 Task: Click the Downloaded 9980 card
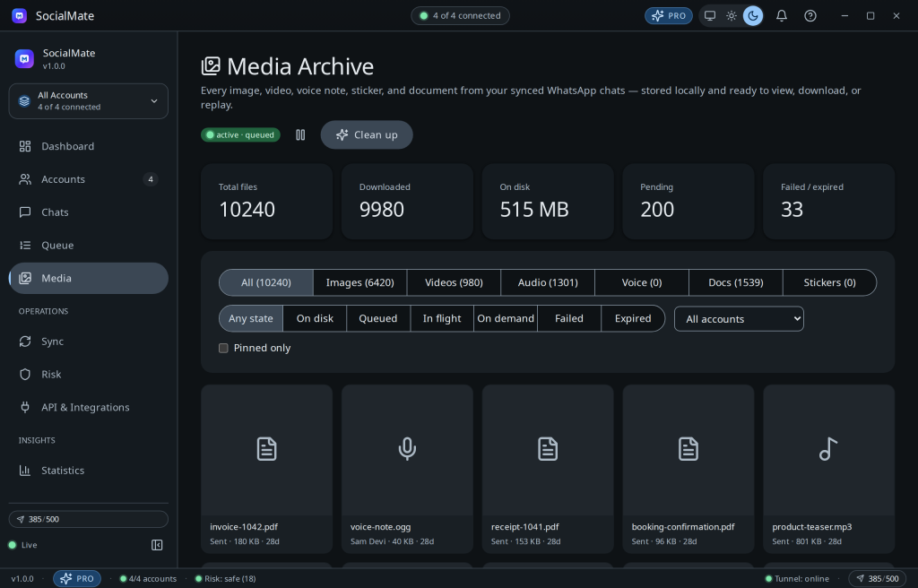tap(407, 201)
